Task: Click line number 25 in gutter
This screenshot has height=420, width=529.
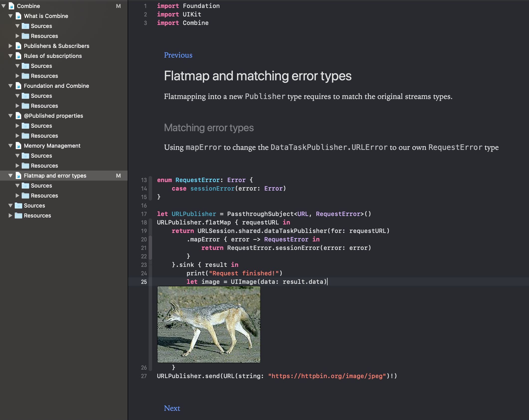Action: 144,282
